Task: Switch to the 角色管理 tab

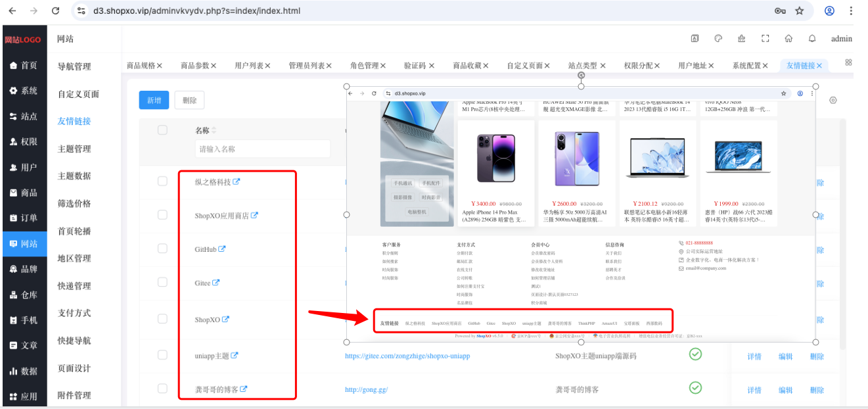Action: click(365, 66)
